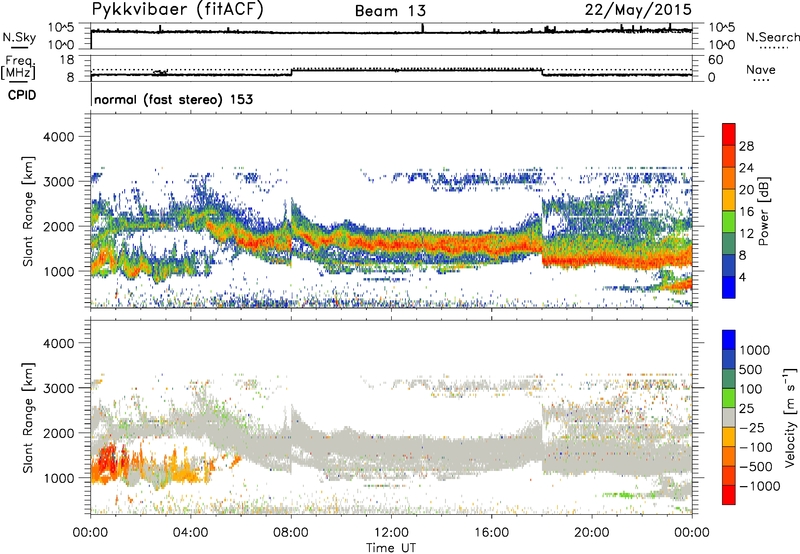Viewport: 800px width, 554px height.
Task: Select the Beam 13 label
Action: [x=390, y=11]
